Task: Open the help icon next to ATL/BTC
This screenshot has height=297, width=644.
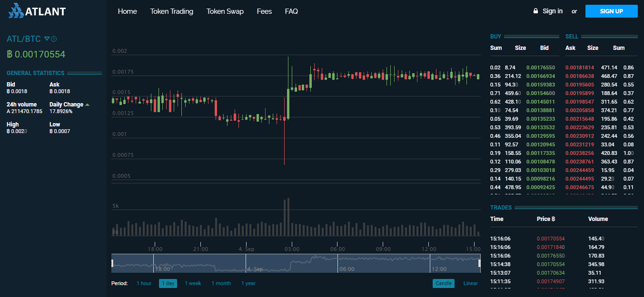Action: tap(54, 39)
